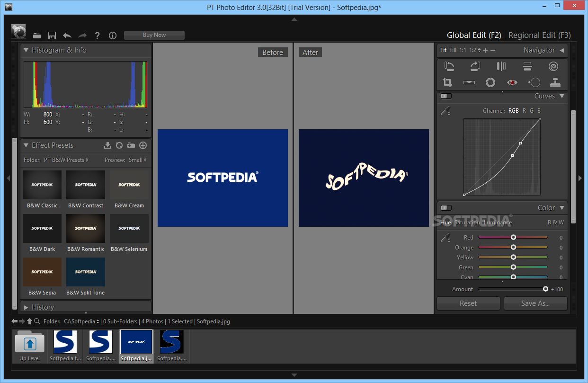Open the Preview size Small dropdown
The height and width of the screenshot is (383, 588).
click(x=138, y=160)
